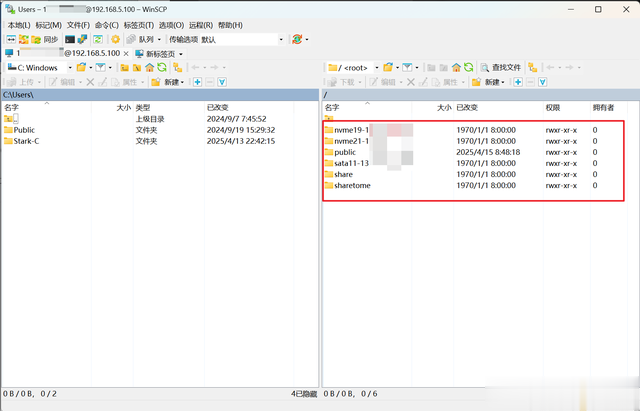Click the C:\Users\ local path bar
Viewport: 640px width, 411px height.
tap(160, 95)
